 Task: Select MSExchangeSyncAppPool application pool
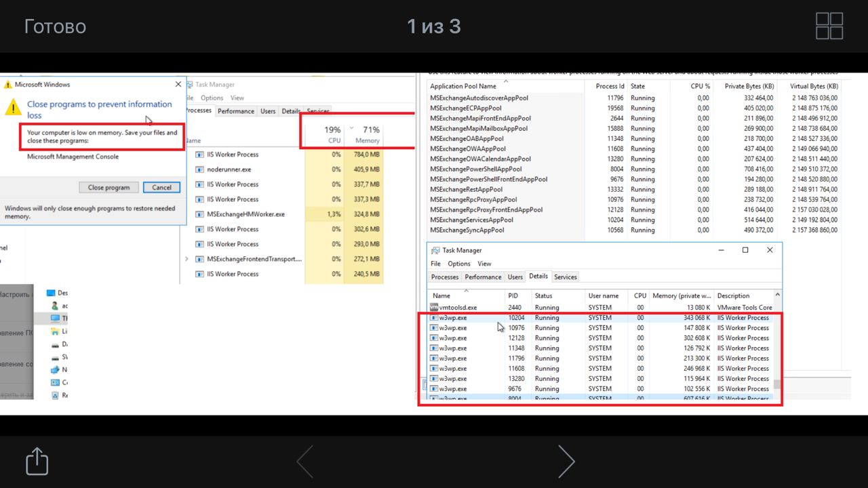click(x=467, y=230)
